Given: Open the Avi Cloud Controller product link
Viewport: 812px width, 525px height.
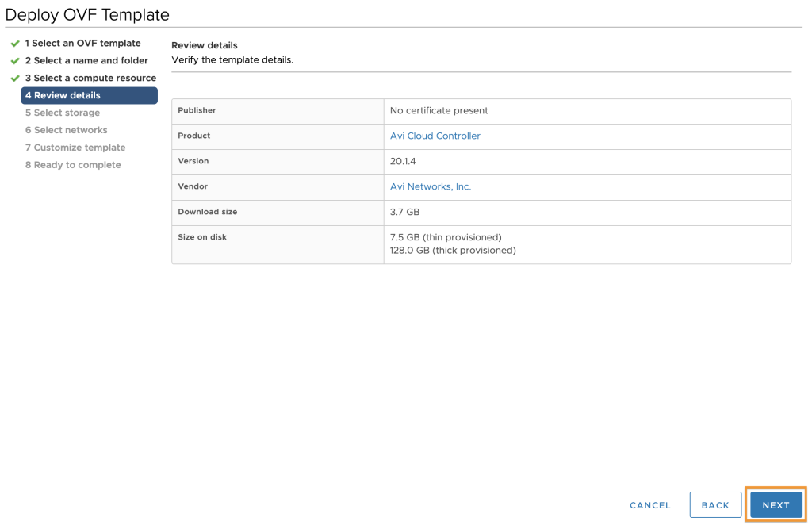Looking at the screenshot, I should click(x=435, y=136).
